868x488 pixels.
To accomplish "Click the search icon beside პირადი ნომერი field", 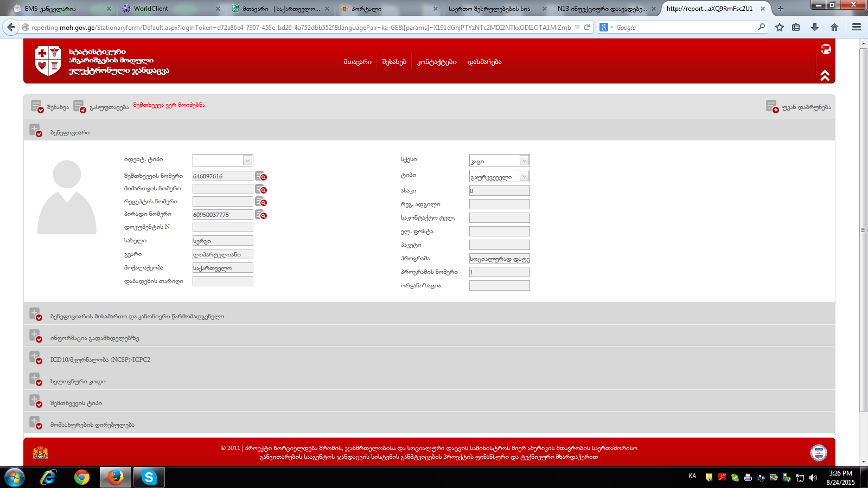I will coord(260,215).
